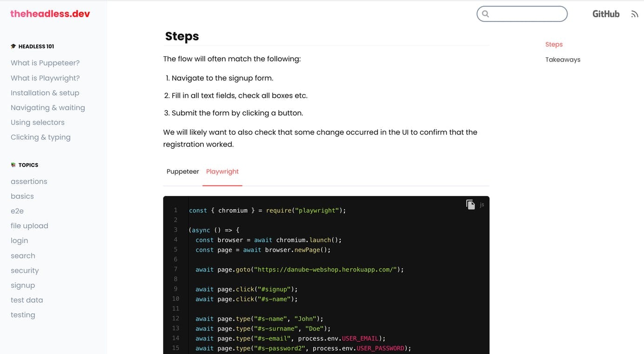
Task: Switch to the Puppeteer tab
Action: pyautogui.click(x=183, y=171)
